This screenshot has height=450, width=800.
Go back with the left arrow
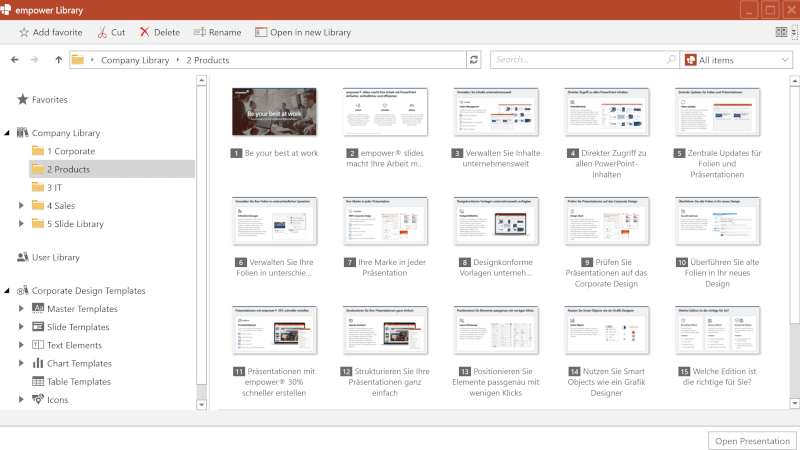(x=14, y=60)
